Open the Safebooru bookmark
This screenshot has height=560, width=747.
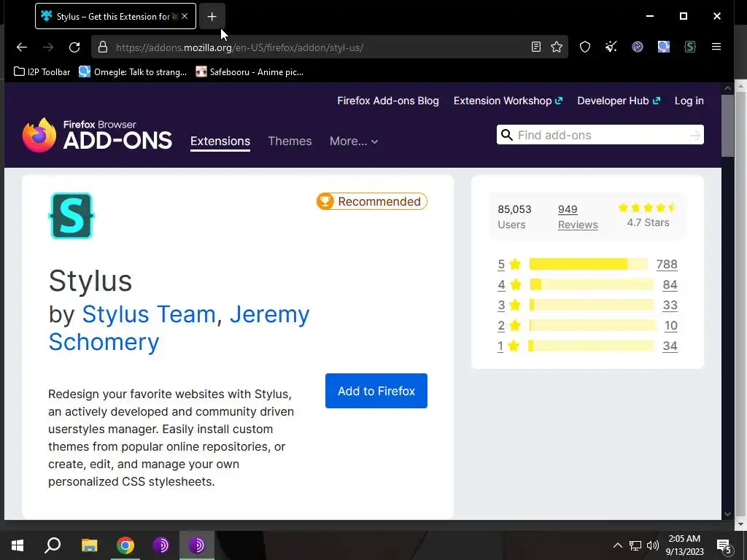click(249, 72)
